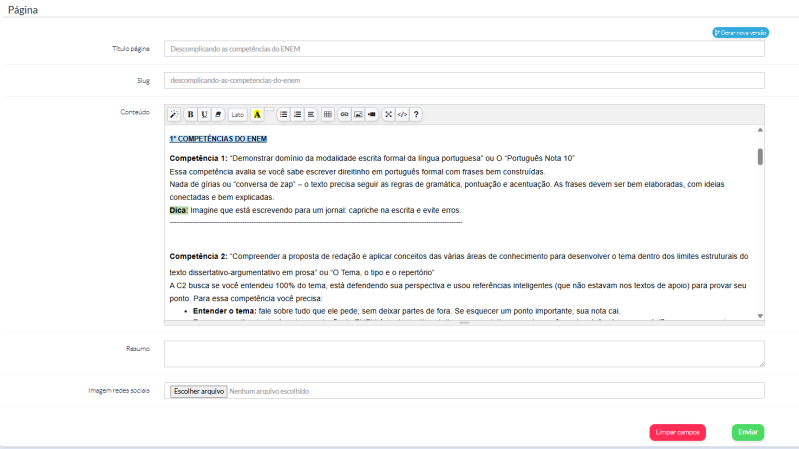Image resolution: width=799 pixels, height=449 pixels.
Task: Click the text 'Competência 2:'
Action: [198, 256]
